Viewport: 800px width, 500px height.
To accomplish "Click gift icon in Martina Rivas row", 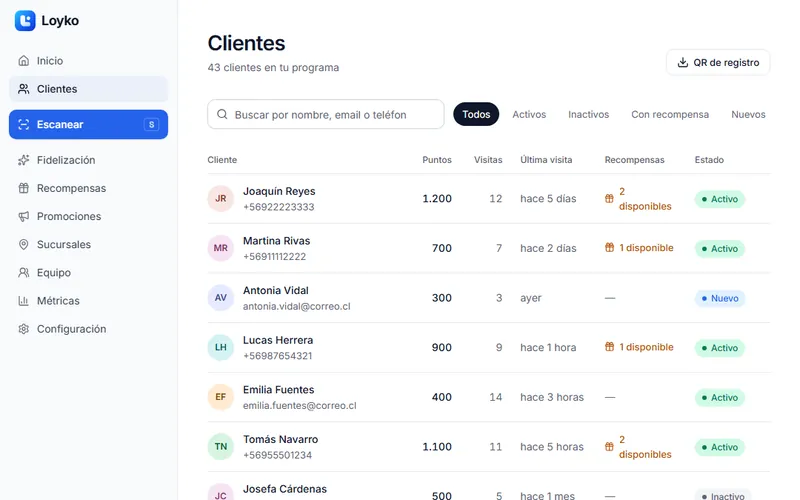I will 609,247.
